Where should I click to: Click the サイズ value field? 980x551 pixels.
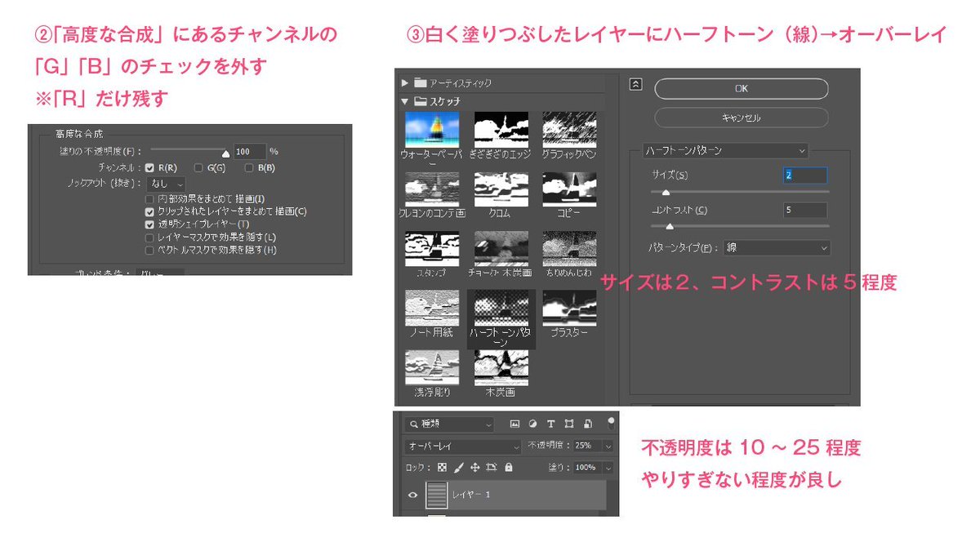805,175
